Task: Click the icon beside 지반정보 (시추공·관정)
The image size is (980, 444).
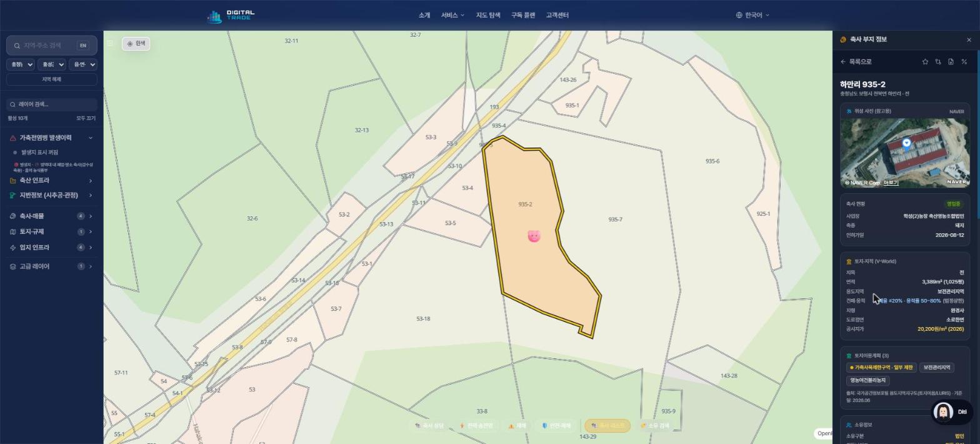Action: tap(13, 196)
